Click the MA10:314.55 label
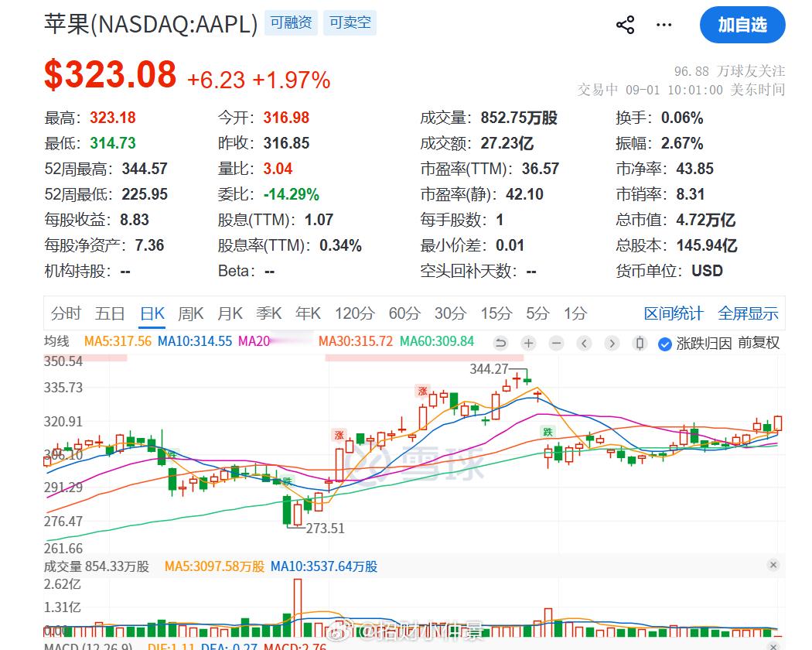This screenshot has height=650, width=812. point(195,341)
